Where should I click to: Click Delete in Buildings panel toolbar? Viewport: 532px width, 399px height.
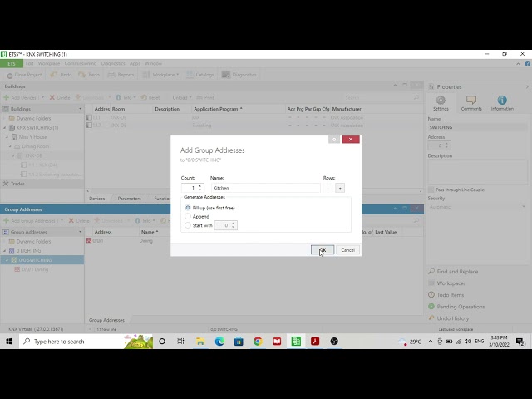(x=60, y=98)
